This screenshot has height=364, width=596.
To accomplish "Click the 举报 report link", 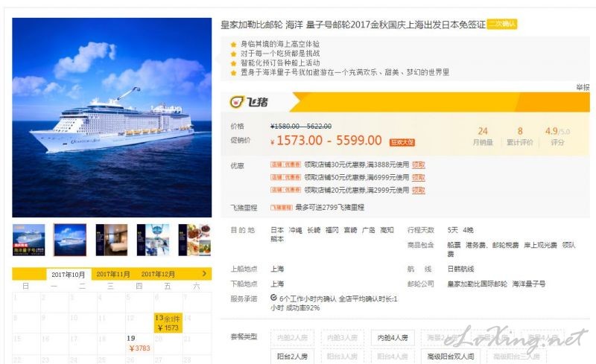I will click(x=583, y=87).
